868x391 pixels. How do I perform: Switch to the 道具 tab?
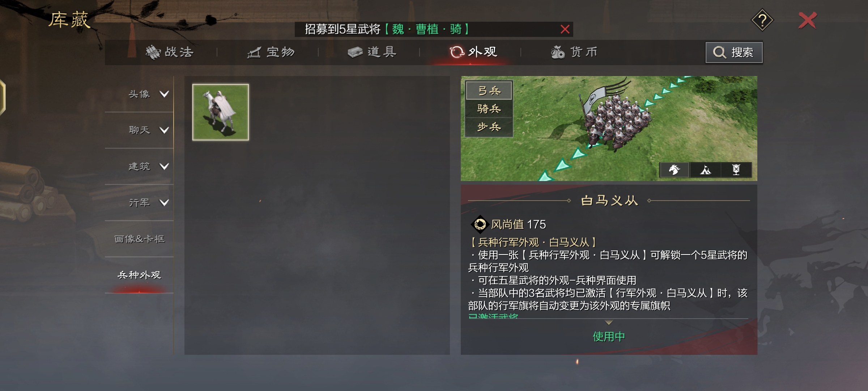coord(372,52)
